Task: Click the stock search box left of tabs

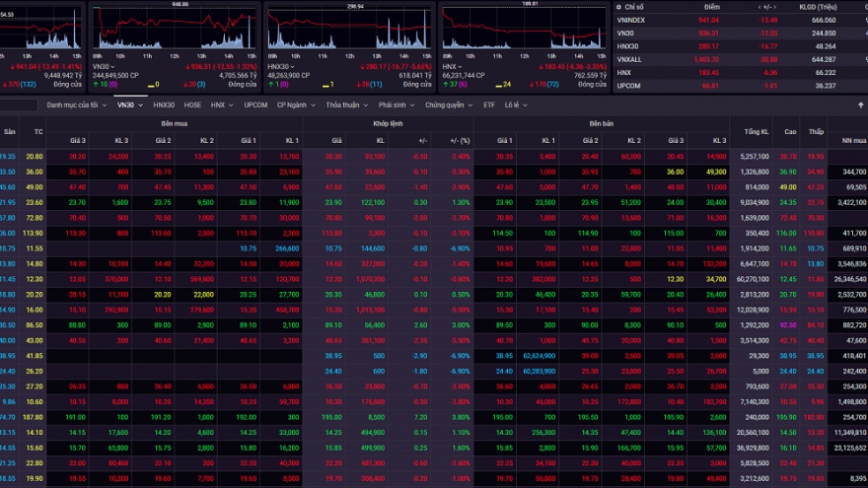Action: pyautogui.click(x=20, y=105)
